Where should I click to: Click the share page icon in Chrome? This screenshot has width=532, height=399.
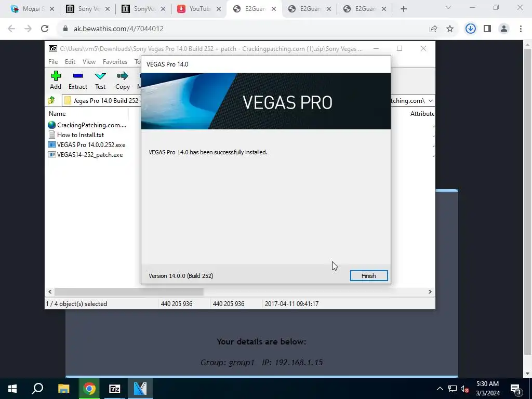click(x=433, y=29)
